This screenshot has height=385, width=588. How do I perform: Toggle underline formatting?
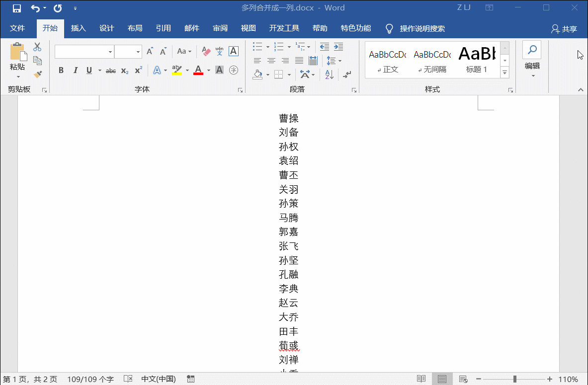point(89,70)
